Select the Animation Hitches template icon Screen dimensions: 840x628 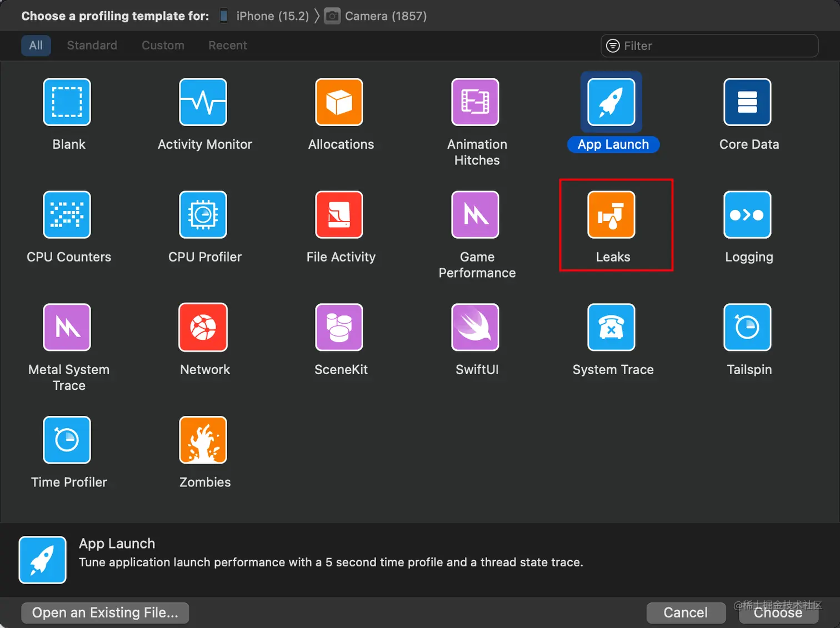pyautogui.click(x=476, y=102)
